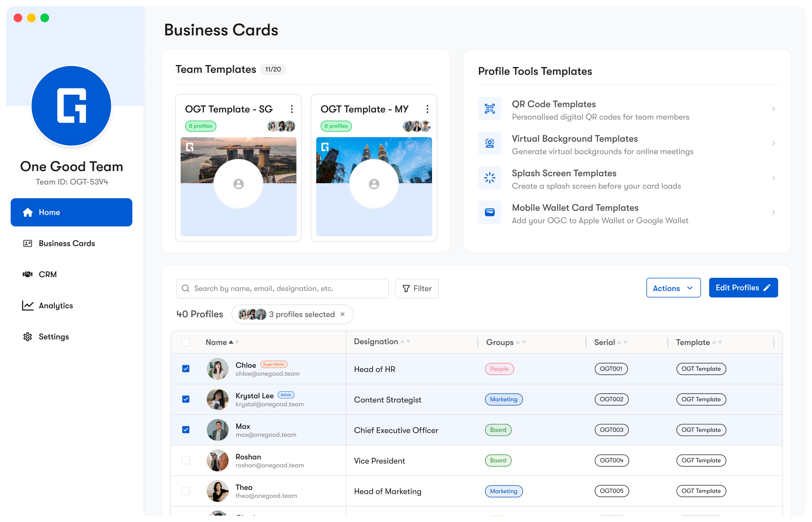Viewport: 812px width, 522px height.
Task: Check Roshan's row checkbox
Action: pos(186,460)
